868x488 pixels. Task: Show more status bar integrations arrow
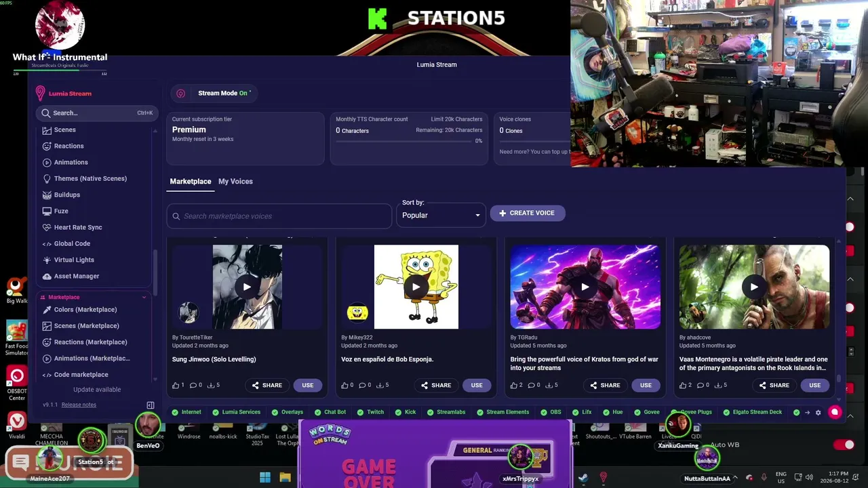(807, 412)
